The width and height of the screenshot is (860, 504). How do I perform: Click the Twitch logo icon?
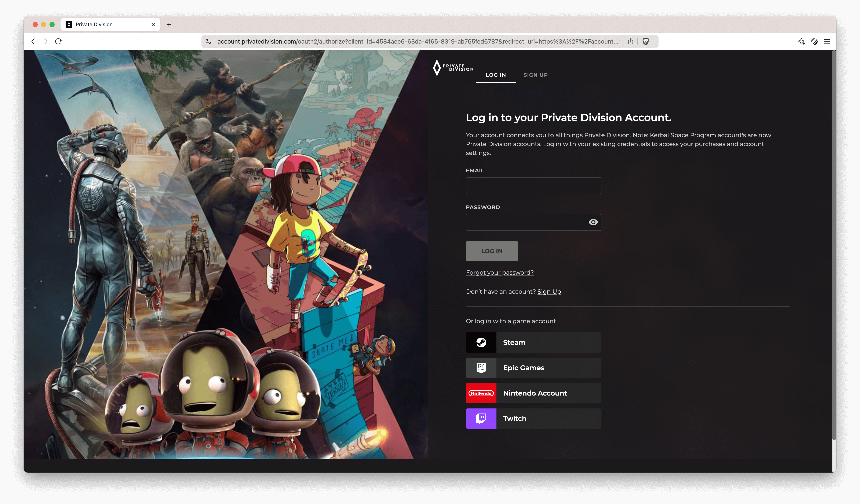481,418
